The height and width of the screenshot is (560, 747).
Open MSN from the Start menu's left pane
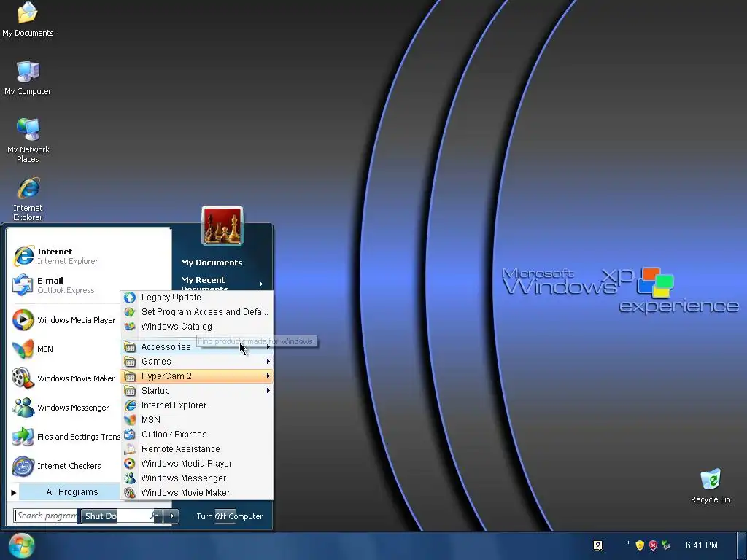(65, 349)
